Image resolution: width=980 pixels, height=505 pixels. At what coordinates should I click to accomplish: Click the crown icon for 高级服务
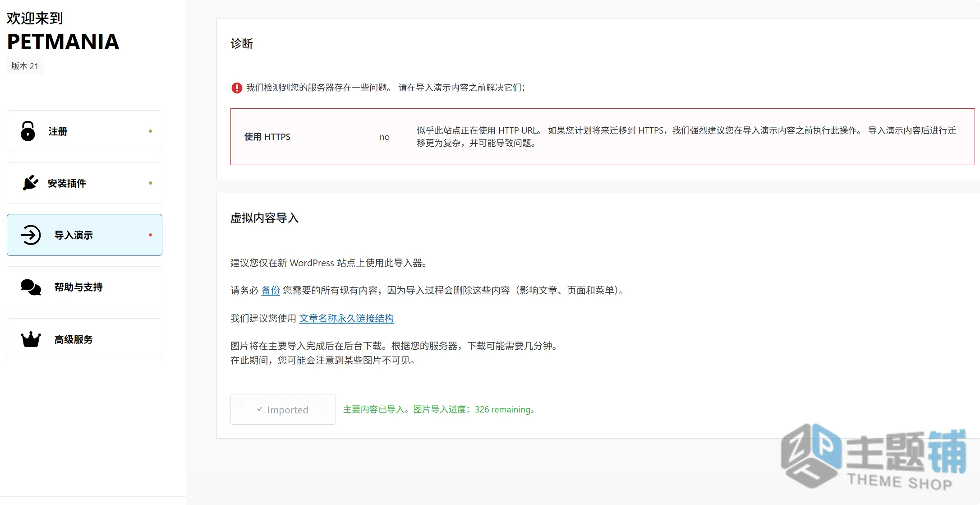point(31,339)
